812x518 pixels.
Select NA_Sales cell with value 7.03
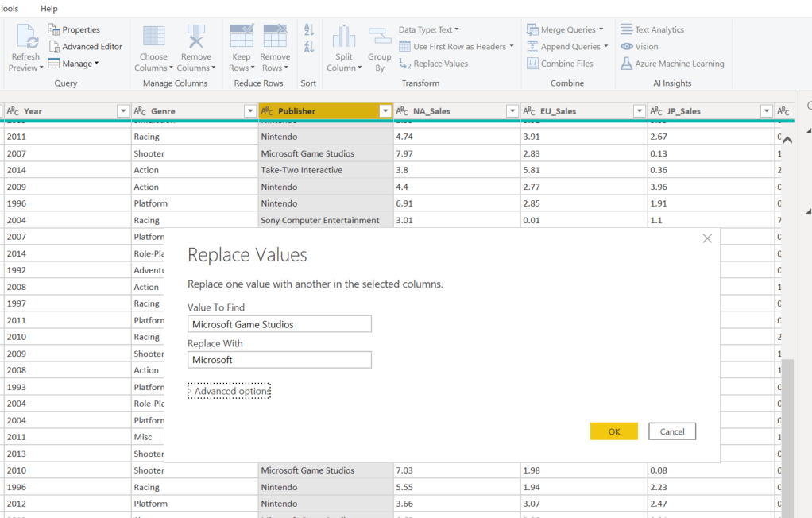click(x=457, y=470)
